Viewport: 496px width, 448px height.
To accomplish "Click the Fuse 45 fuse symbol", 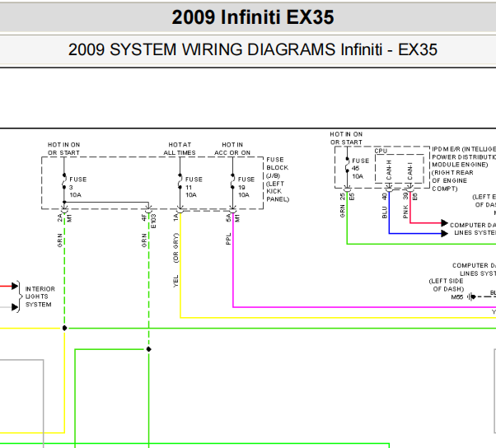I will pos(347,165).
